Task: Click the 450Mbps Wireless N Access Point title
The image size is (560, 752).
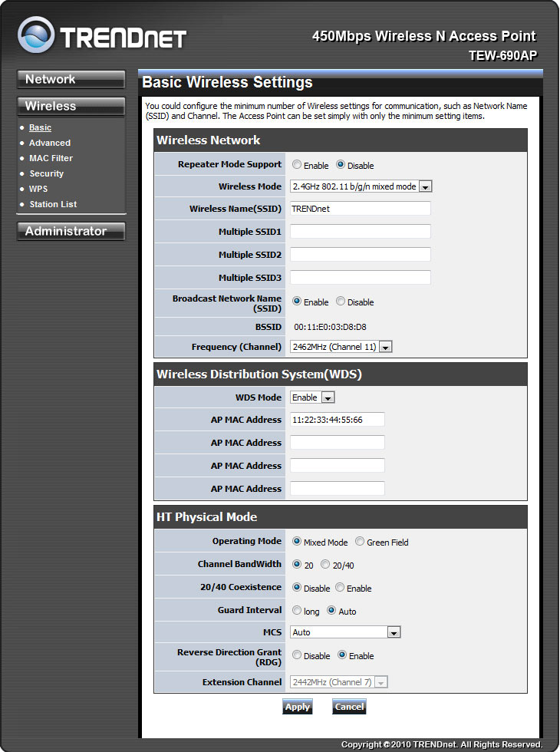Action: [423, 37]
